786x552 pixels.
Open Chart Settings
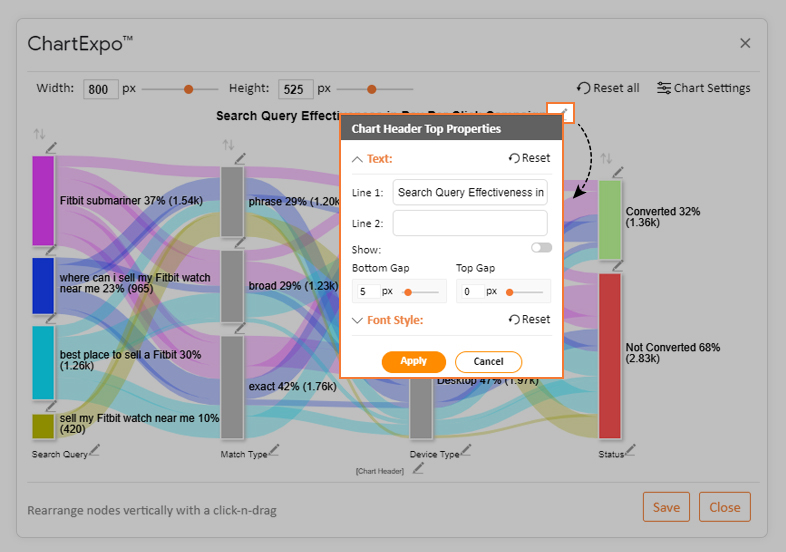pyautogui.click(x=703, y=88)
